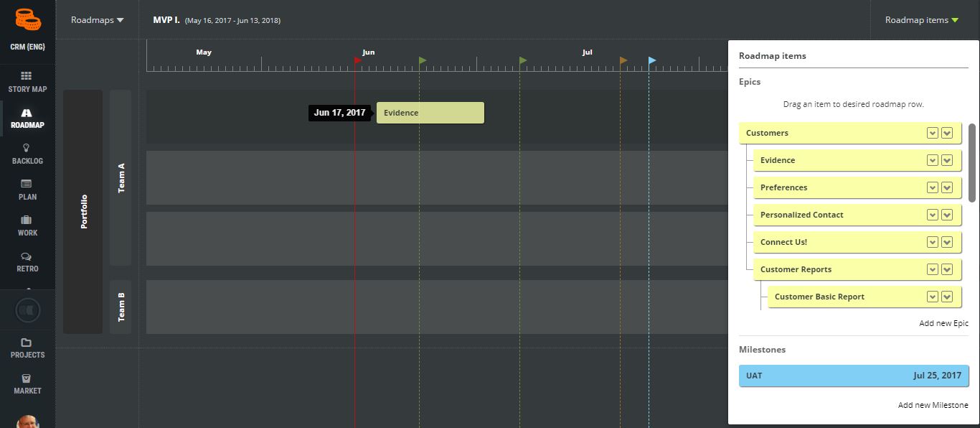Screen dimensions: 980x428
Task: Select the Team B row header
Action: tap(121, 307)
